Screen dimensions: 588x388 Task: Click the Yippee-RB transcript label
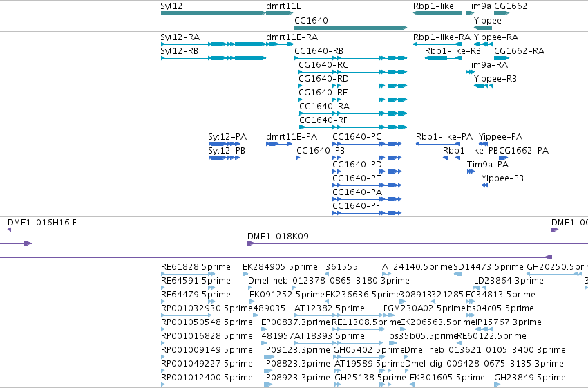coord(495,79)
